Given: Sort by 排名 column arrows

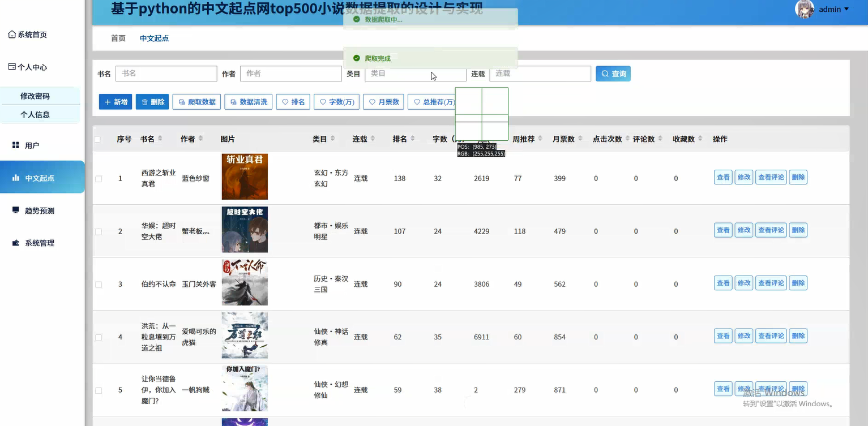Looking at the screenshot, I should pyautogui.click(x=413, y=139).
